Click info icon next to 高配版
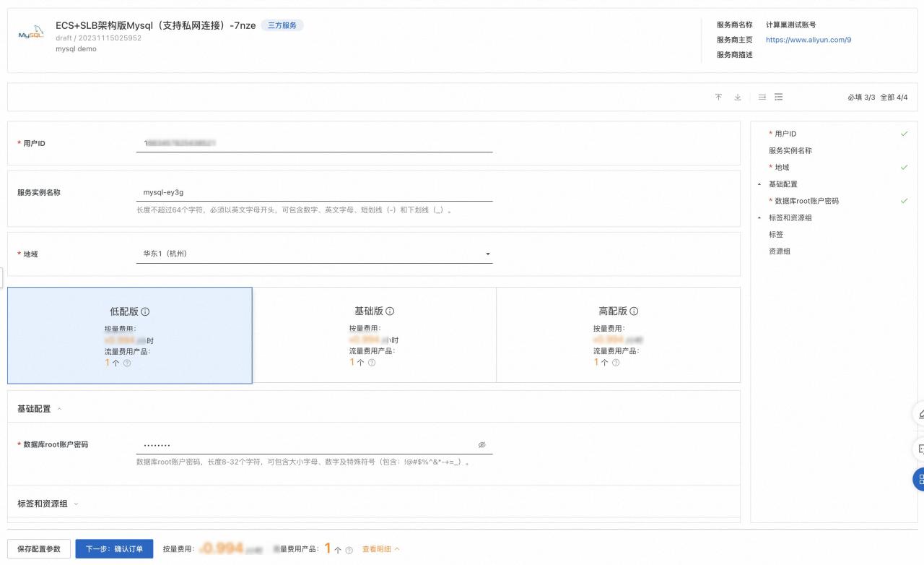The image size is (924, 565). pyautogui.click(x=634, y=311)
